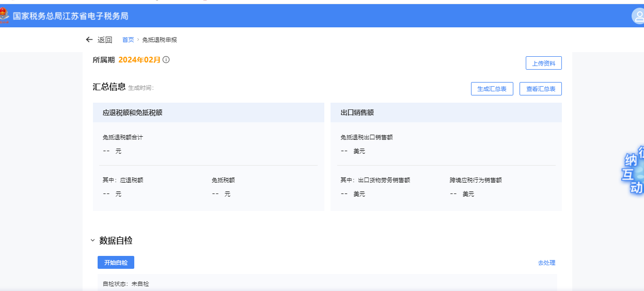Click the 返回 text label

click(x=105, y=40)
